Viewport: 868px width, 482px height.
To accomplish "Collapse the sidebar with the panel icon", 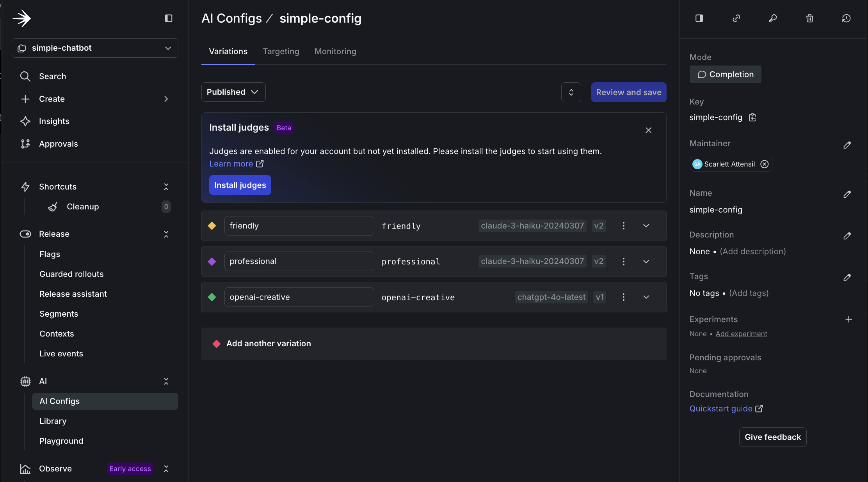I will 168,18.
